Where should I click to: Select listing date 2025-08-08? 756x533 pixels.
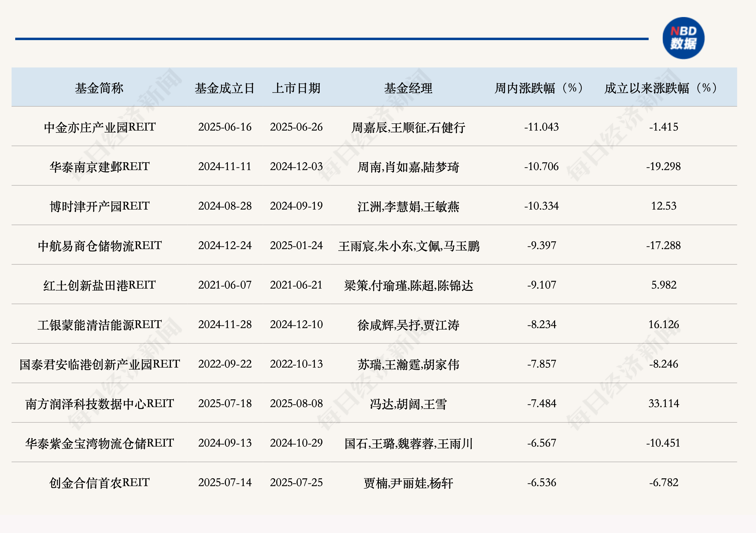(x=296, y=403)
